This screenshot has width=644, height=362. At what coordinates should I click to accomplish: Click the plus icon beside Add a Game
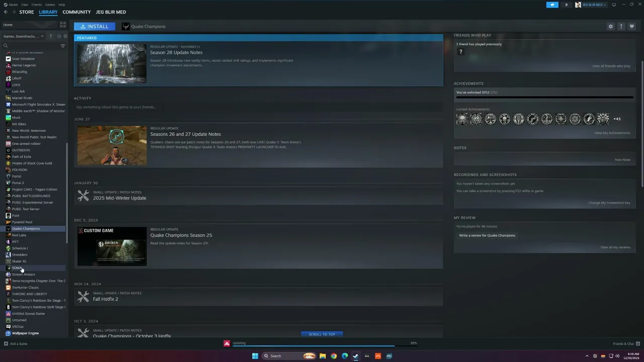[6, 344]
